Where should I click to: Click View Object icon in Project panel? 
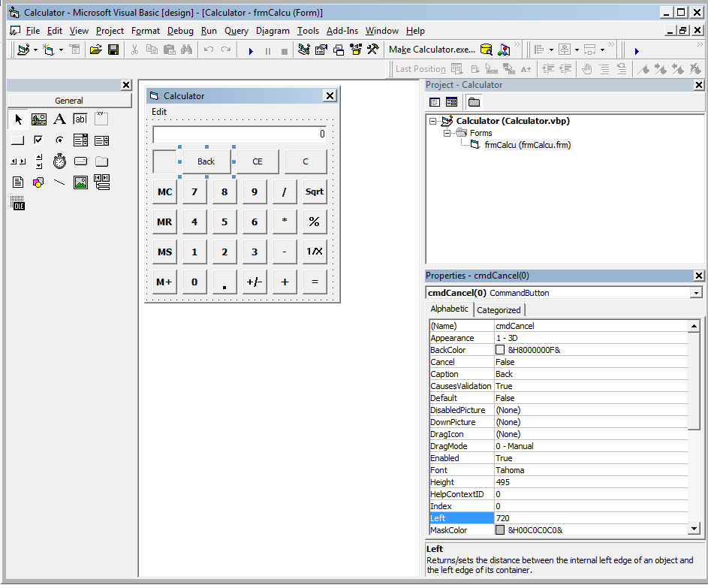451,102
